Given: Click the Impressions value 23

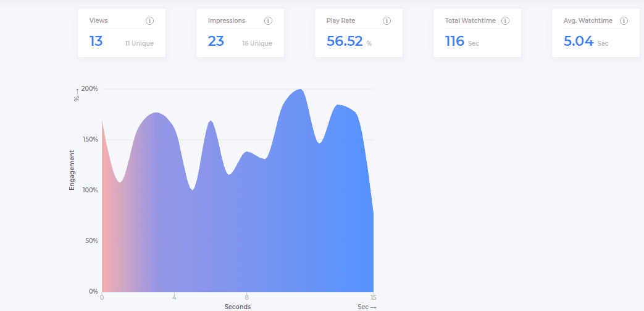Looking at the screenshot, I should click(x=215, y=41).
